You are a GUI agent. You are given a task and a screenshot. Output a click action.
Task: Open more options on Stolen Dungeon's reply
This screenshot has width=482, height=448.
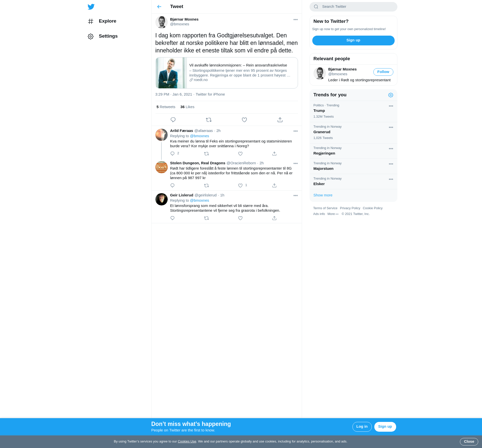pyautogui.click(x=295, y=163)
